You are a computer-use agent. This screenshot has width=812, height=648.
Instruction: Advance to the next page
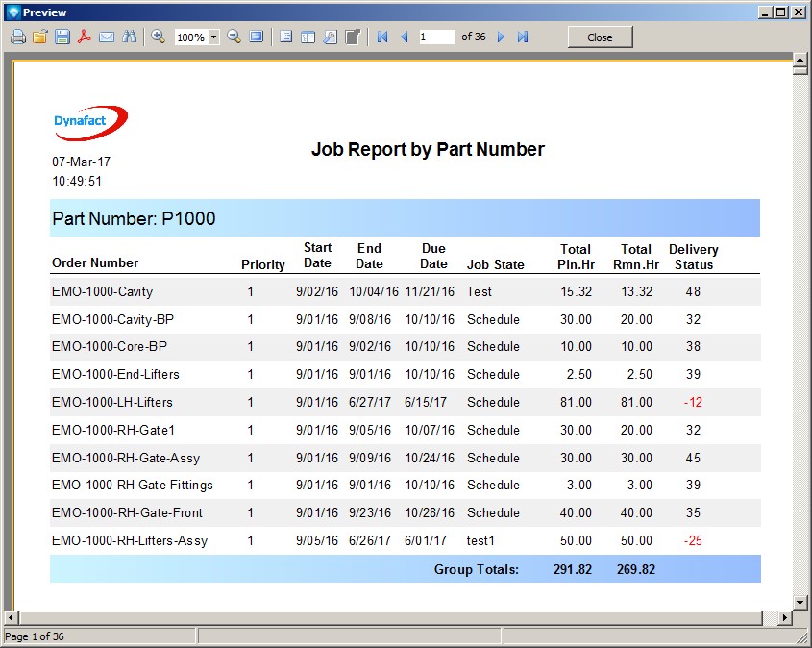tap(501, 37)
